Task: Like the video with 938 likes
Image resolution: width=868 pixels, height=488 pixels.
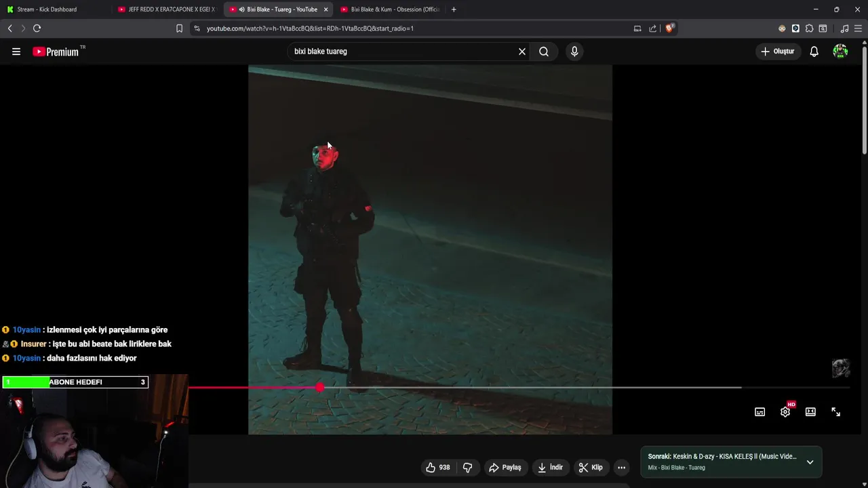Action: click(437, 468)
